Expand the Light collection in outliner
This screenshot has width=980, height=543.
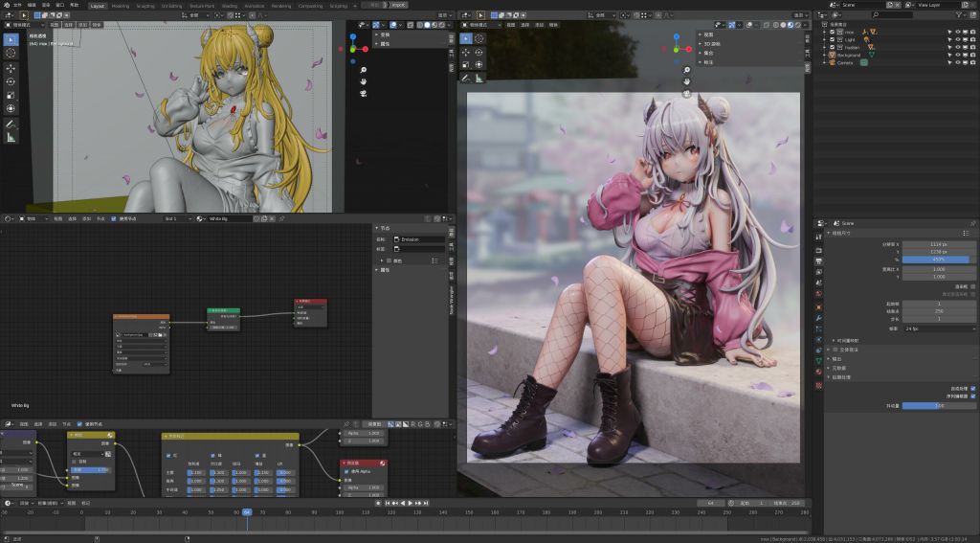point(825,39)
